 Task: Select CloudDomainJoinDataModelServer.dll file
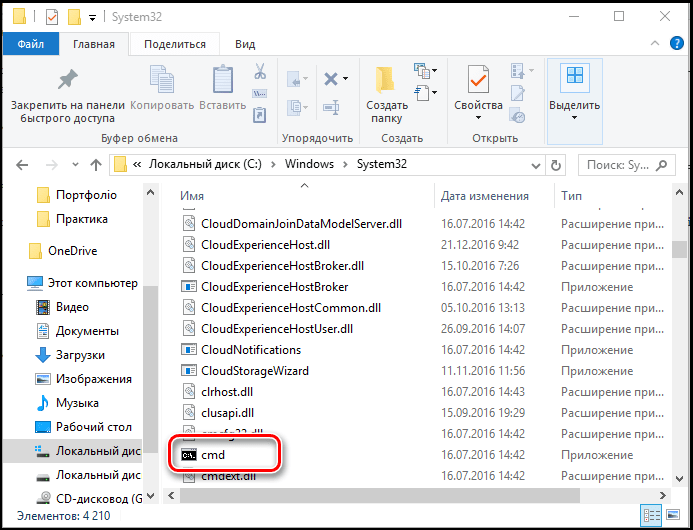point(301,224)
